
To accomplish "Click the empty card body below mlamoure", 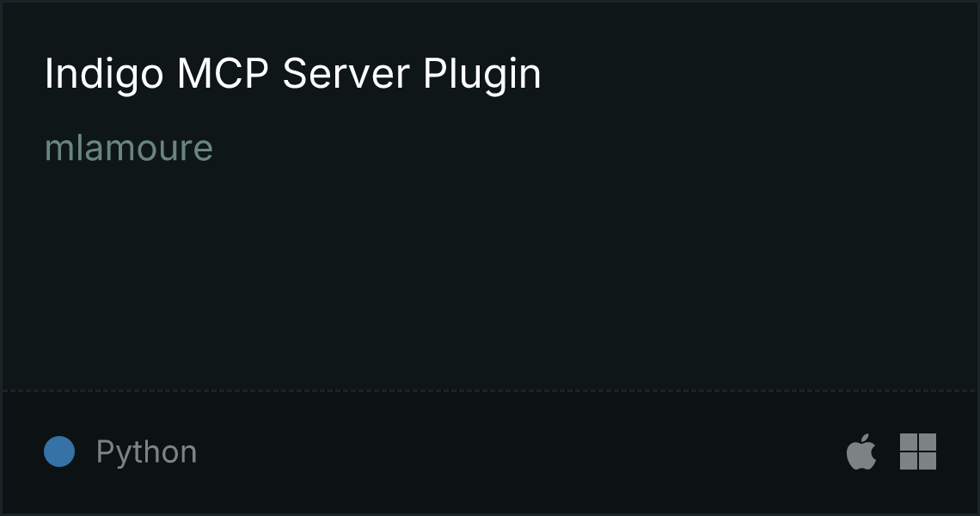I will click(x=489, y=275).
